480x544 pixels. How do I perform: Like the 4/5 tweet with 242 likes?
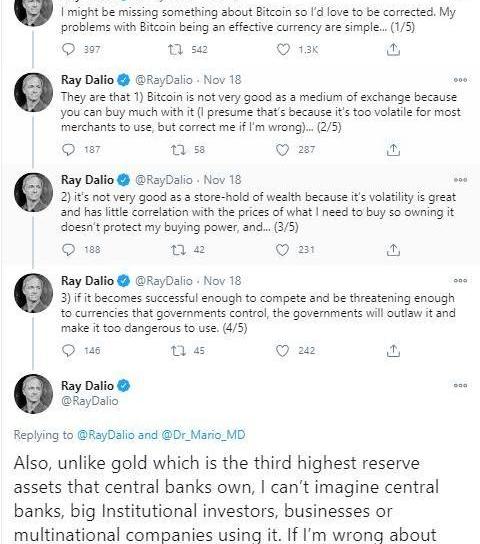click(x=282, y=351)
